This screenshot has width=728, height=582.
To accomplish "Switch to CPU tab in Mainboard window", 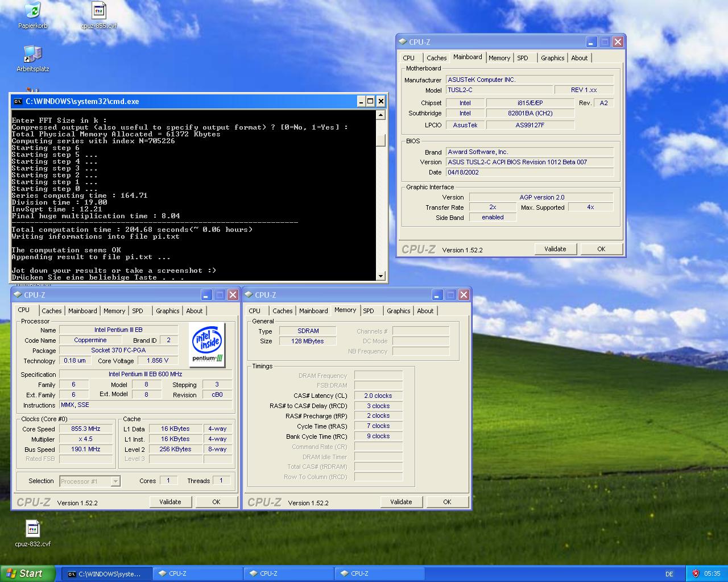I will click(x=409, y=58).
